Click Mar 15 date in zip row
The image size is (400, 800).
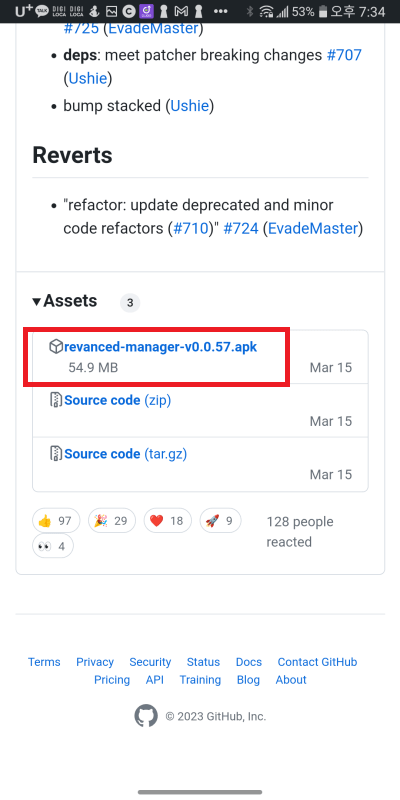(331, 421)
